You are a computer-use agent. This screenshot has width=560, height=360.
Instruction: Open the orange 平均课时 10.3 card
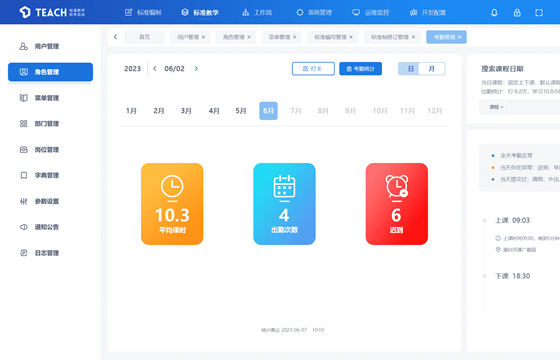172,204
